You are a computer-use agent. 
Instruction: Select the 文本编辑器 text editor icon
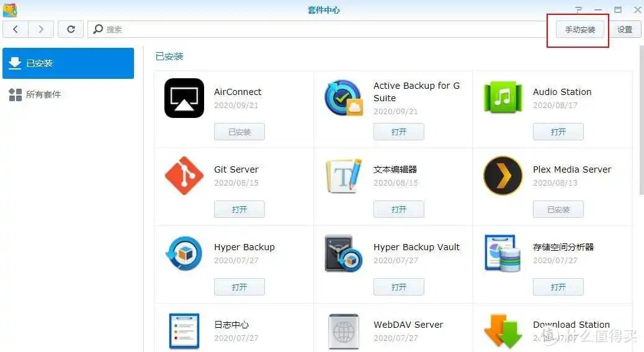(x=344, y=176)
